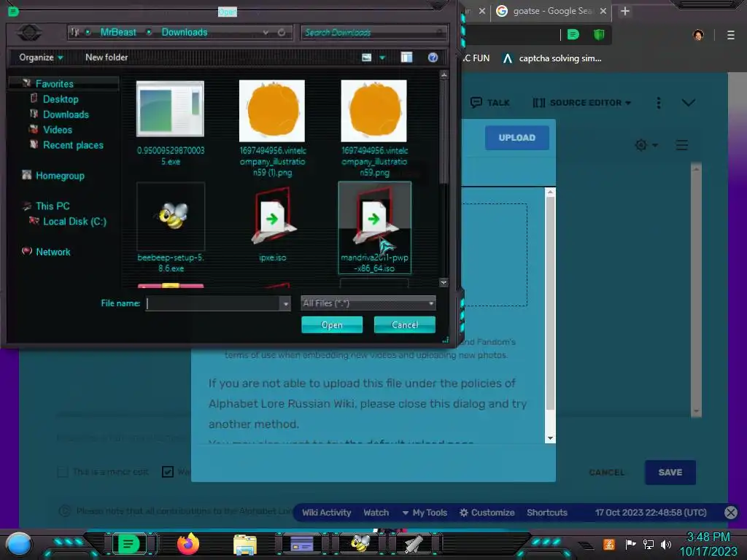This screenshot has width=747, height=560.
Task: Select the ipxe.iso file icon
Action: coord(272,216)
